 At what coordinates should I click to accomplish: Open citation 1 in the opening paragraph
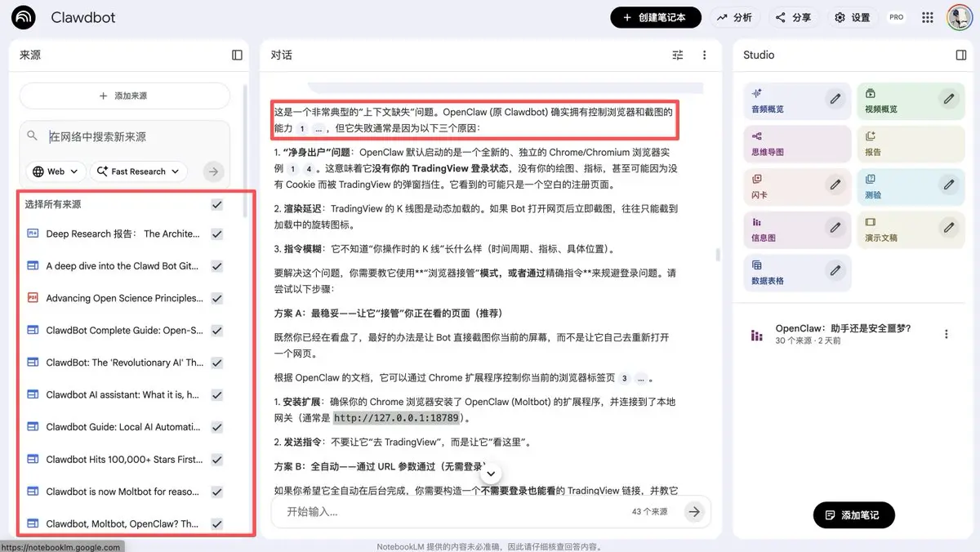(x=302, y=129)
